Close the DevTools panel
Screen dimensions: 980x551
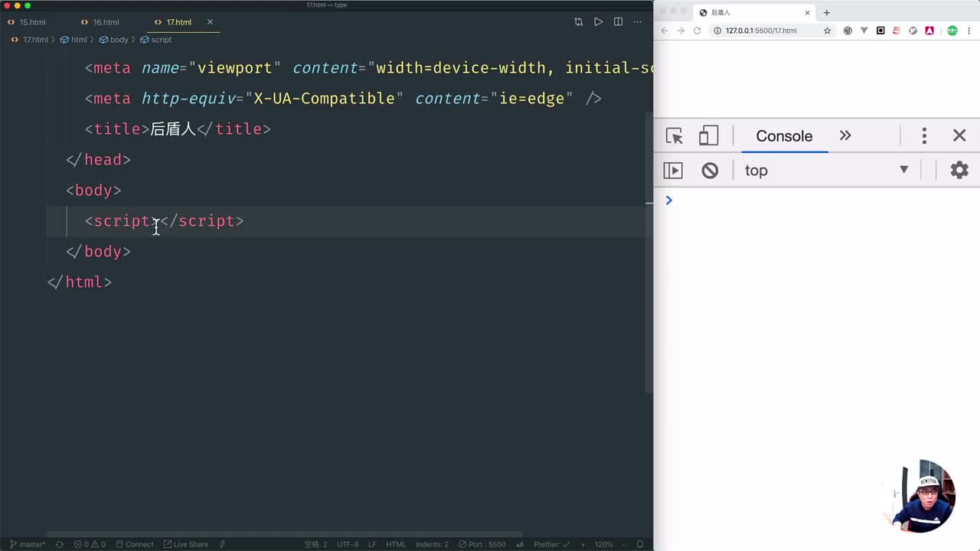959,135
